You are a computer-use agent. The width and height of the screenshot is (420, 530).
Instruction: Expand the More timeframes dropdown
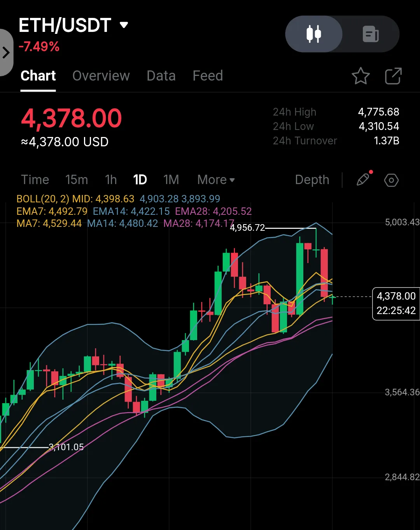pos(216,180)
